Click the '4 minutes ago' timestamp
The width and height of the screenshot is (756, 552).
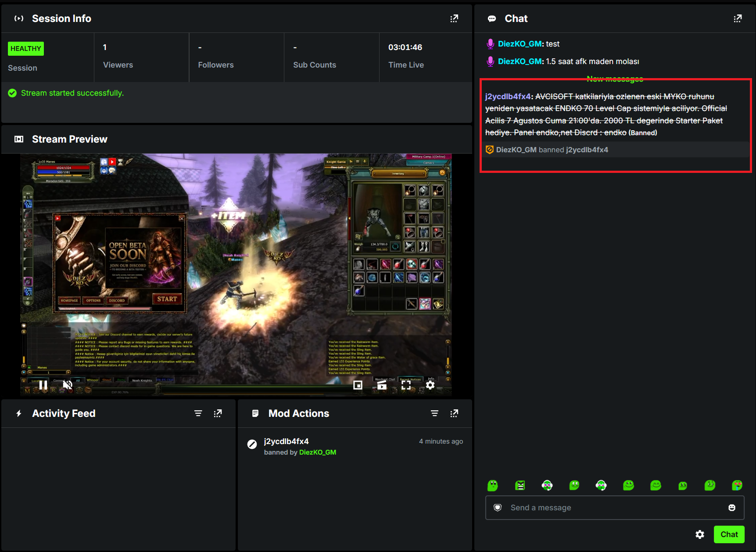click(441, 441)
